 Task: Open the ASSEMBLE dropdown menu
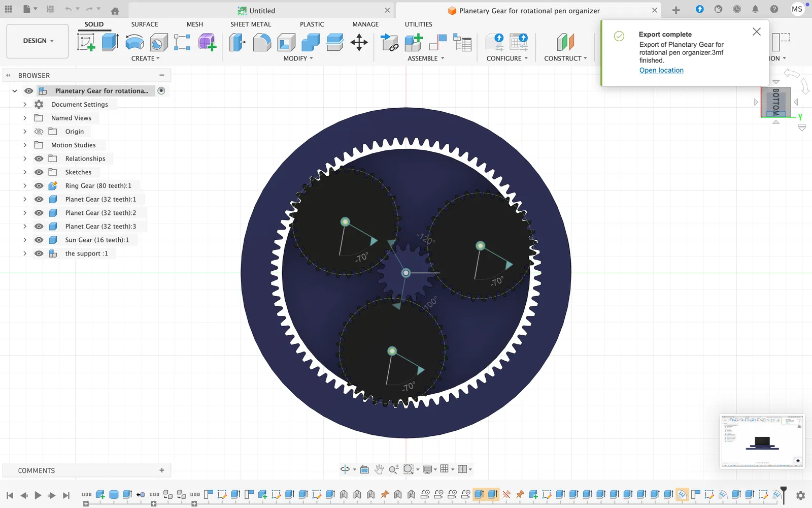426,58
